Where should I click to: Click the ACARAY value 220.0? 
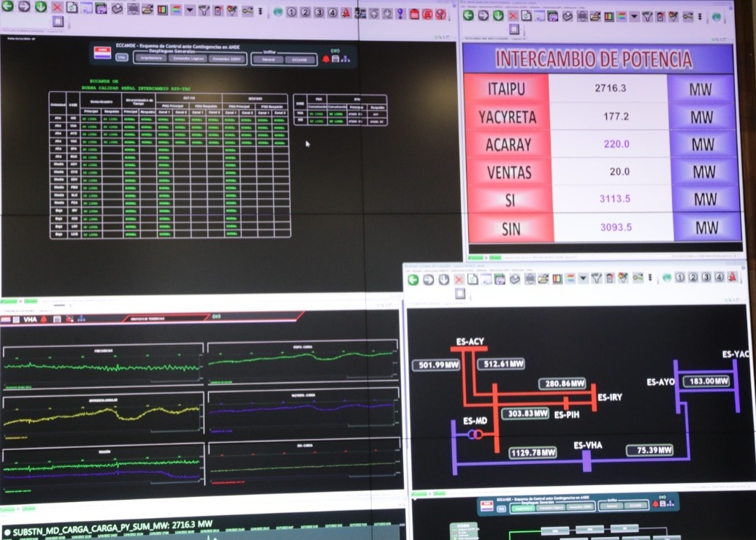point(616,144)
